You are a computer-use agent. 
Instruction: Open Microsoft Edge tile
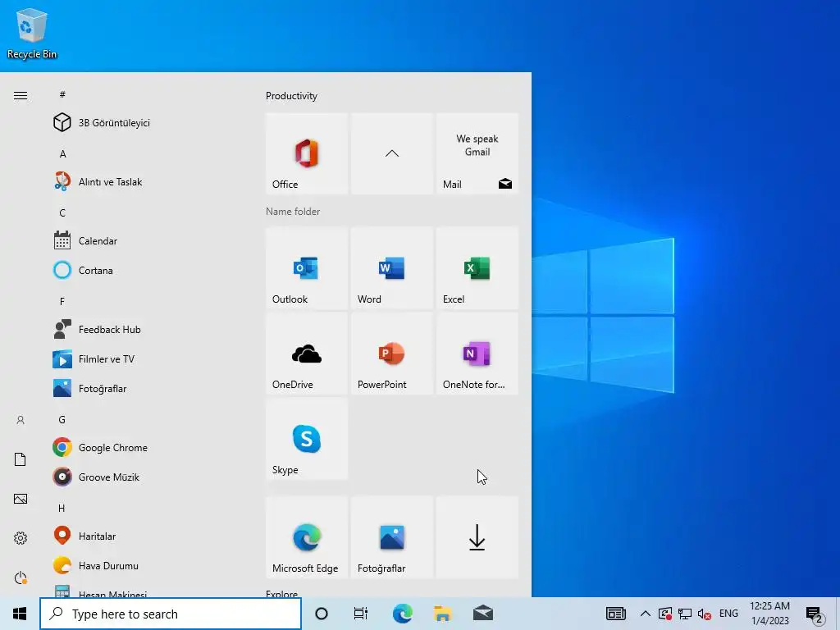307,538
